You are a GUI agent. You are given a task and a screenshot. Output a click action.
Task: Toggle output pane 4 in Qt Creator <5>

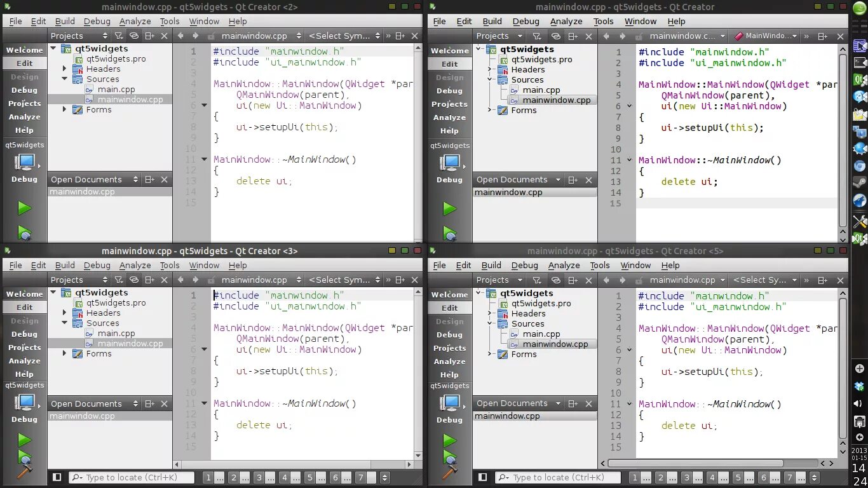[x=717, y=478]
